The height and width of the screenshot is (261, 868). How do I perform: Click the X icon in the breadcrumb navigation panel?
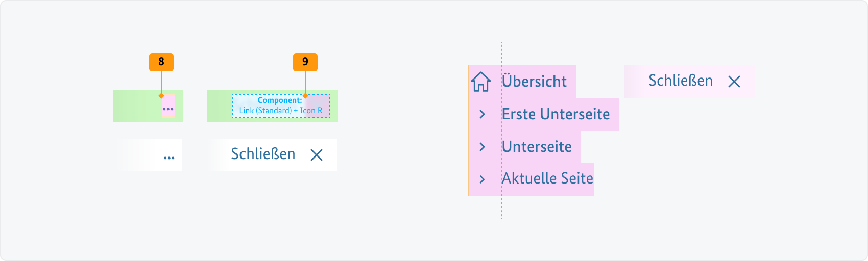point(734,82)
